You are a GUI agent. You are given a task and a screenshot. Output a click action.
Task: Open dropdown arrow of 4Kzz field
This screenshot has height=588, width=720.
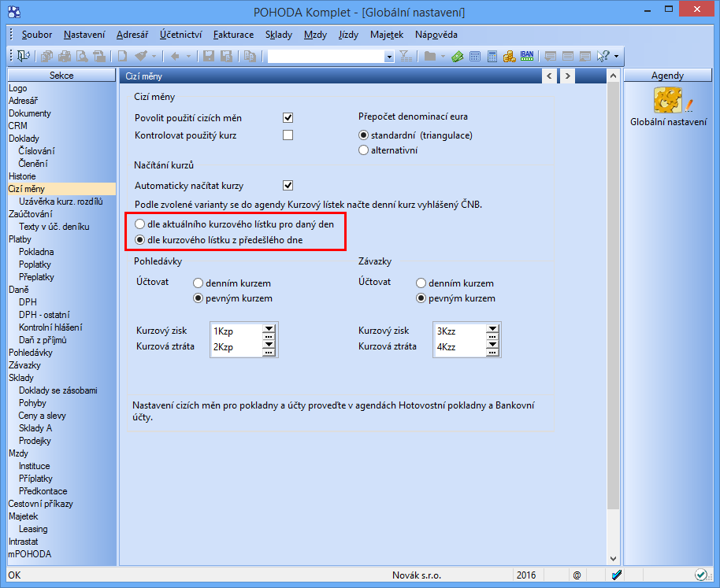click(492, 344)
